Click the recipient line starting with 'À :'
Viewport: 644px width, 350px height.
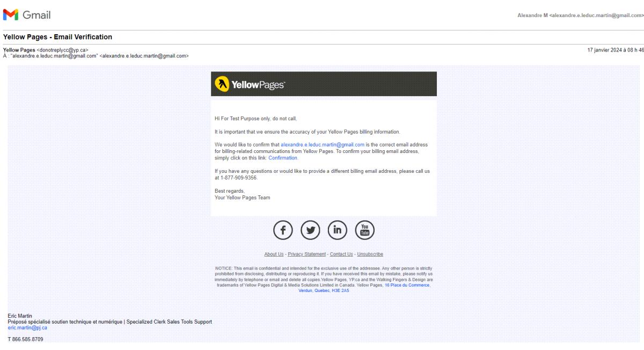[96, 56]
